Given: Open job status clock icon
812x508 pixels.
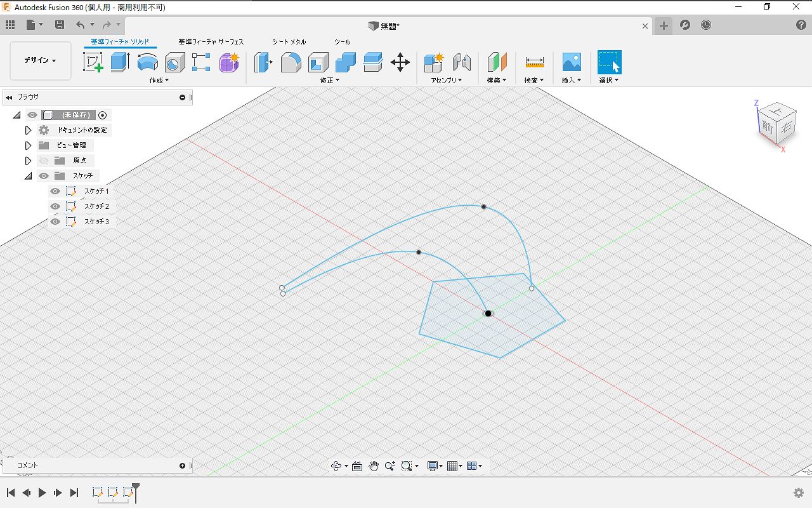Looking at the screenshot, I should (x=706, y=25).
